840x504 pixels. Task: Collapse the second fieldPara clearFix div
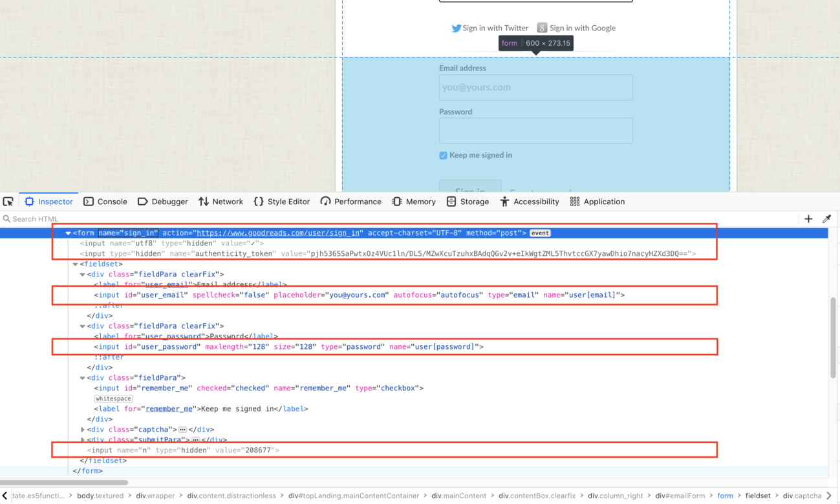point(82,326)
